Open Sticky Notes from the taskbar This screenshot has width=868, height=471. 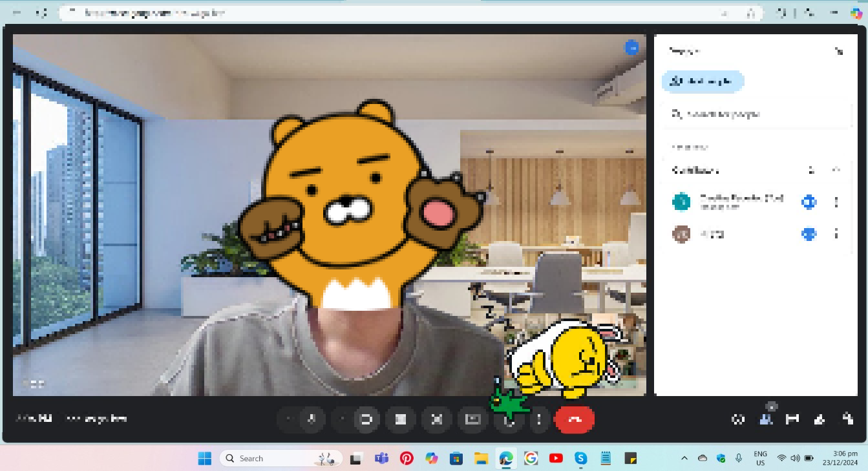point(631,458)
